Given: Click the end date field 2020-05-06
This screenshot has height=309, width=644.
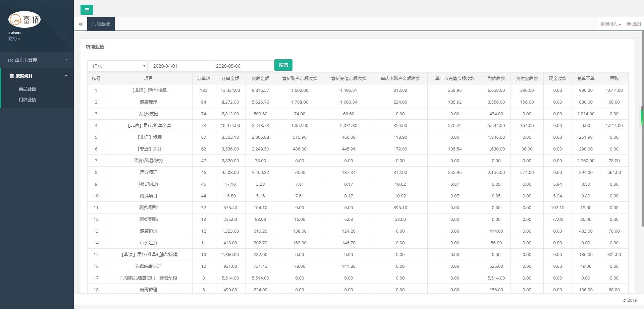Looking at the screenshot, I should pyautogui.click(x=242, y=66).
